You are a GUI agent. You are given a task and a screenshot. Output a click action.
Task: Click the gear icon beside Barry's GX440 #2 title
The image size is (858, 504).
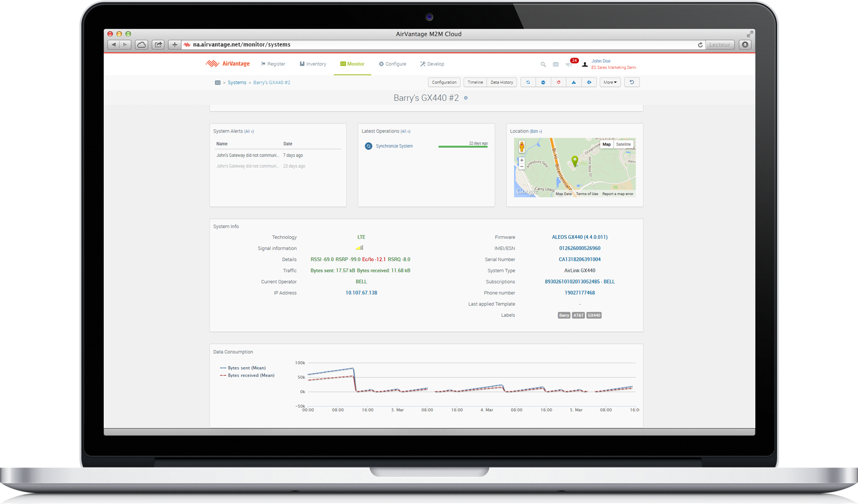click(x=466, y=98)
